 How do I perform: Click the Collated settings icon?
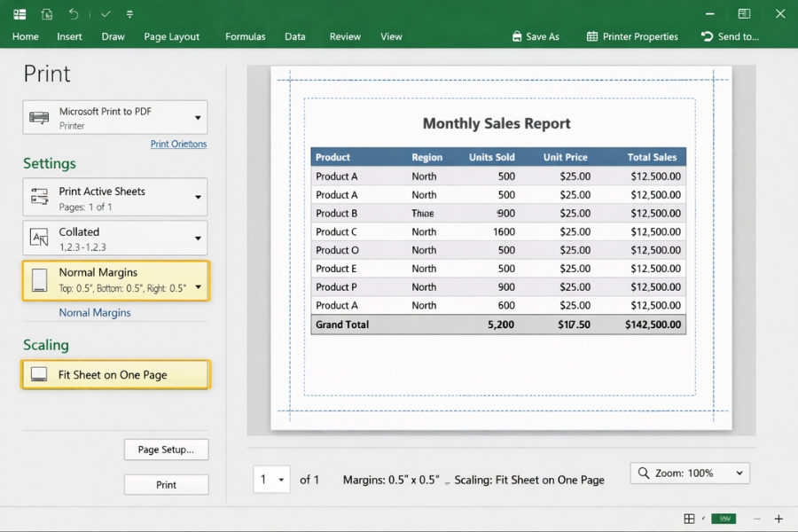(38, 237)
